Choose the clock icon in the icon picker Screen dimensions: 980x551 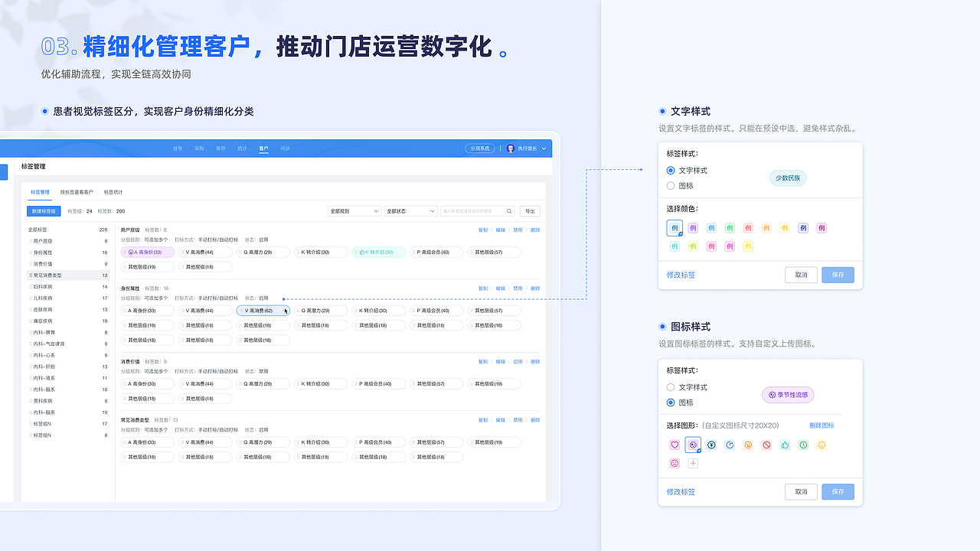tap(803, 444)
